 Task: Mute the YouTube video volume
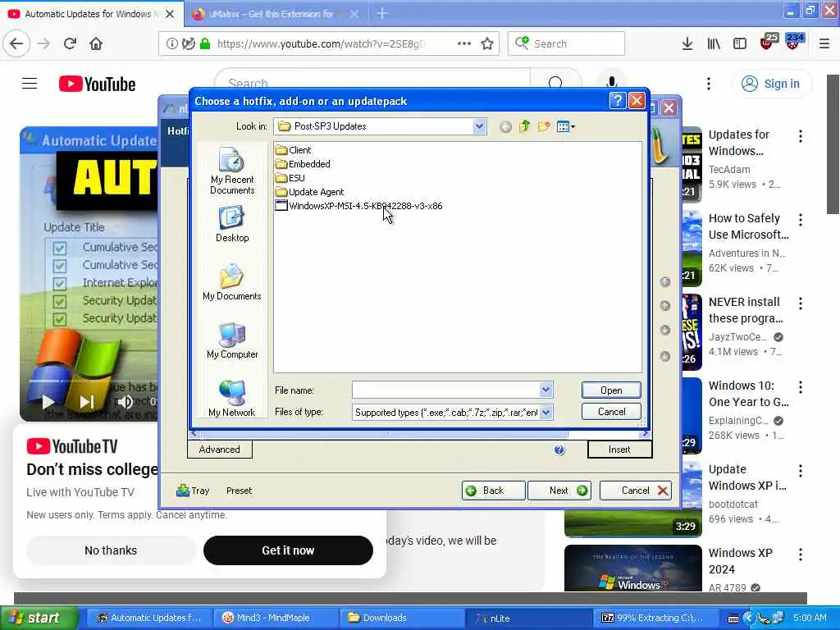(125, 401)
